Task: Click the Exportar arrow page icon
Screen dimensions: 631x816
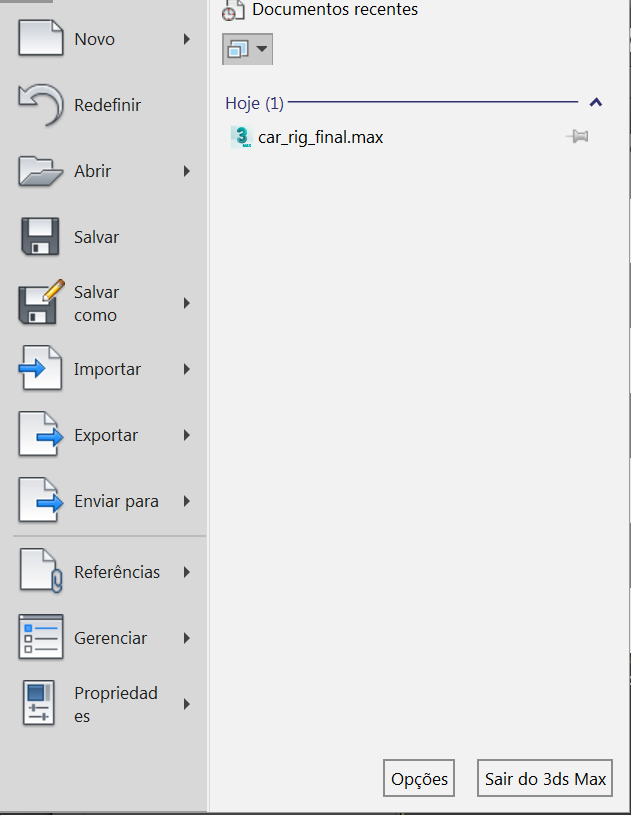Action: tap(40, 435)
